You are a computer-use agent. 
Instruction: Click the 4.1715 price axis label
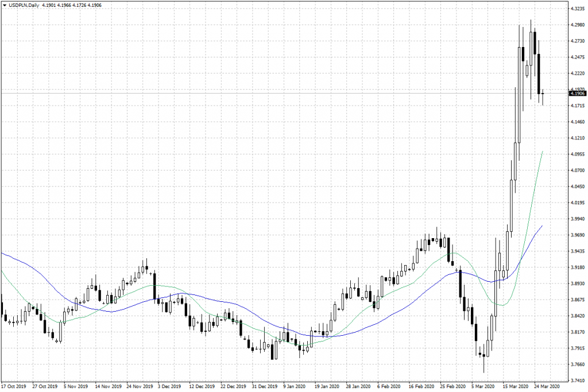click(578, 106)
